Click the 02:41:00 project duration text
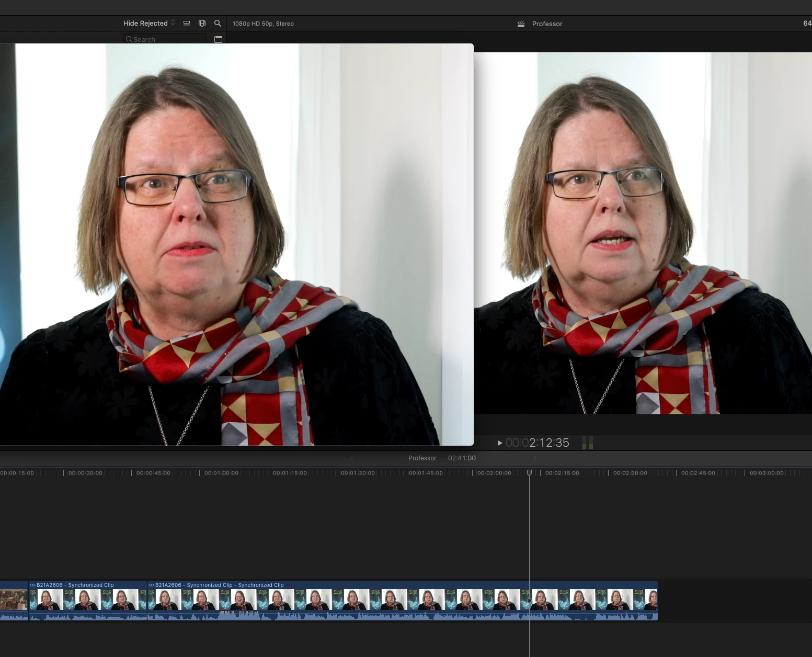 462,458
